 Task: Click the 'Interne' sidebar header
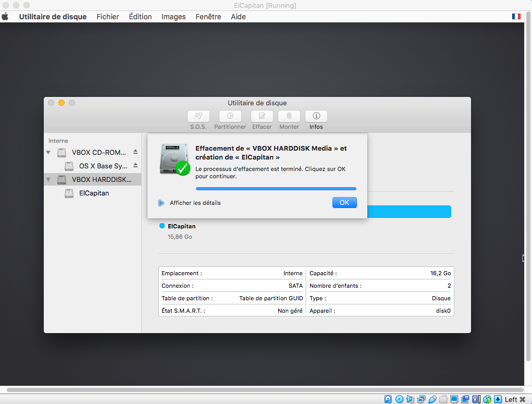tap(58, 141)
